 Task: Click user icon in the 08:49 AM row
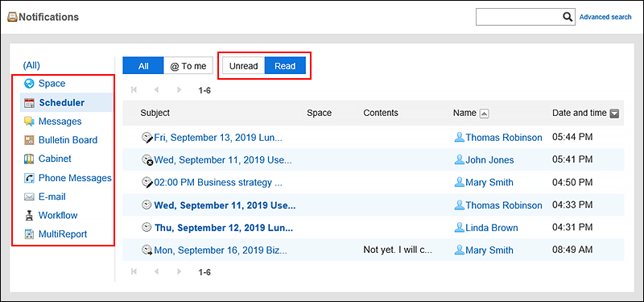point(459,250)
